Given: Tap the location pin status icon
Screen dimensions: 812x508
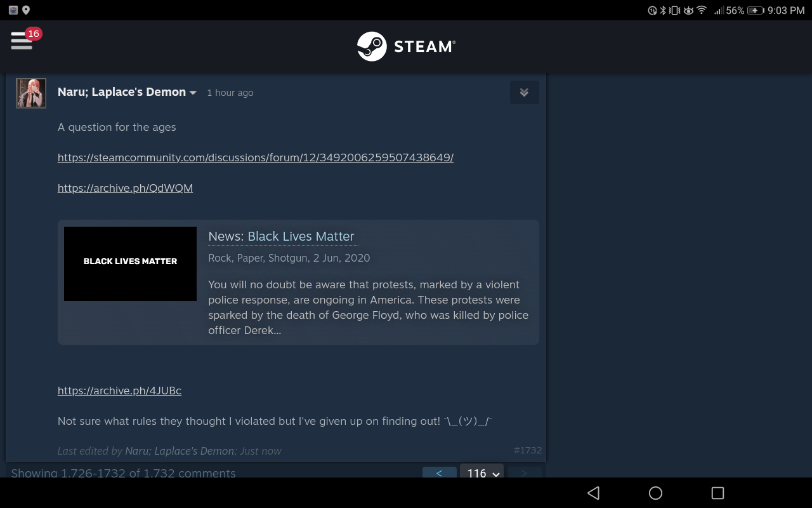Looking at the screenshot, I should coord(26,10).
